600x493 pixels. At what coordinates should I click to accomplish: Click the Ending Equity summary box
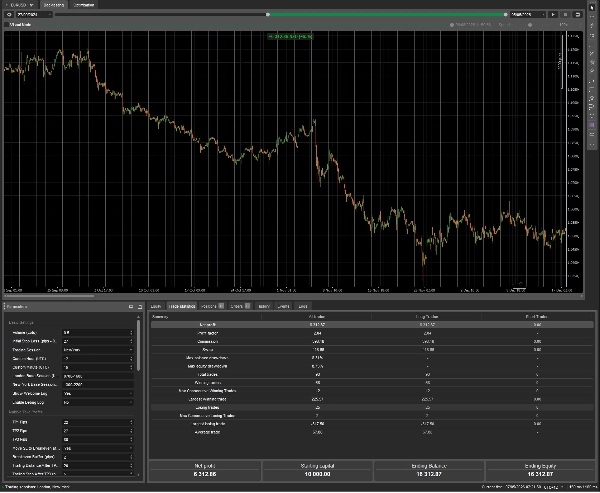[540, 470]
